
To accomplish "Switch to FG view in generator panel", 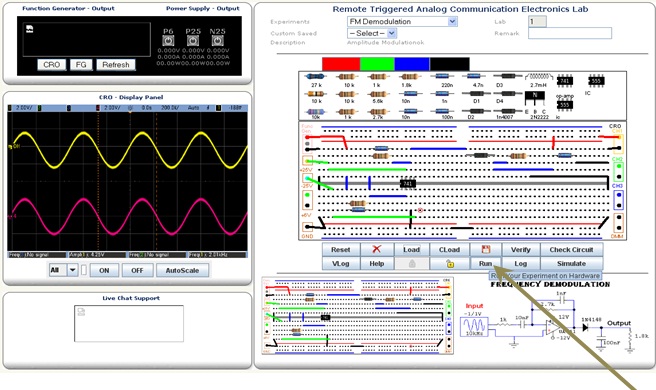I will (x=81, y=65).
